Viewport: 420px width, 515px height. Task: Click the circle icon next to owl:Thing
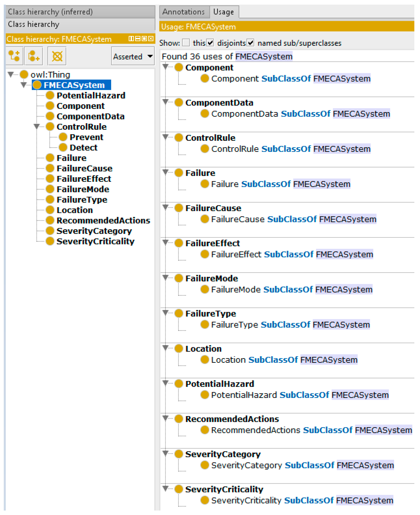click(x=24, y=75)
